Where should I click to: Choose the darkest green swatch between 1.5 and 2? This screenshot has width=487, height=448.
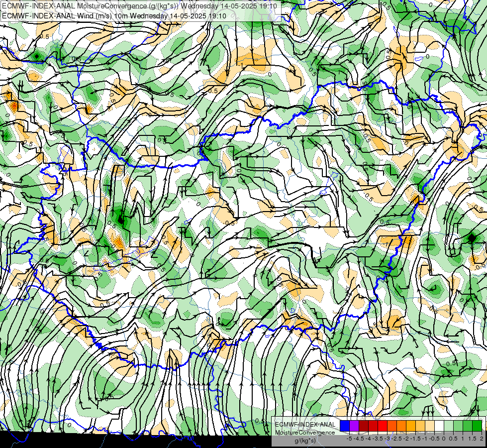click(477, 426)
